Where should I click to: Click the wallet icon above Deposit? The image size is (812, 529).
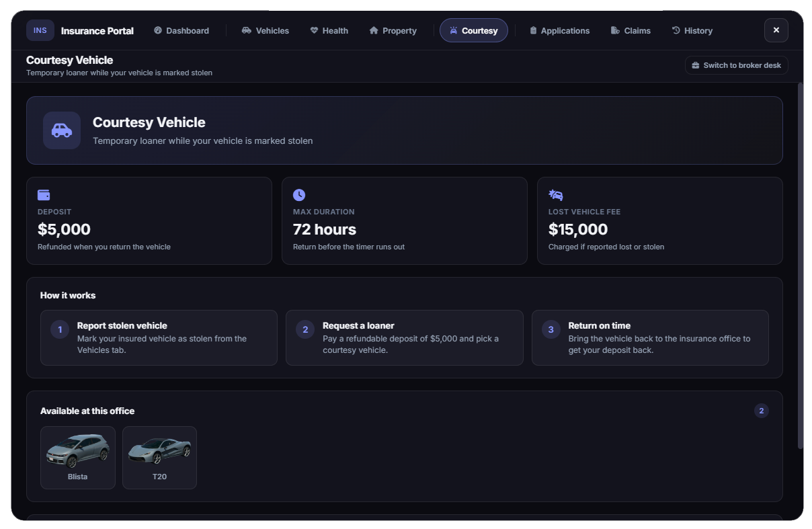44,195
